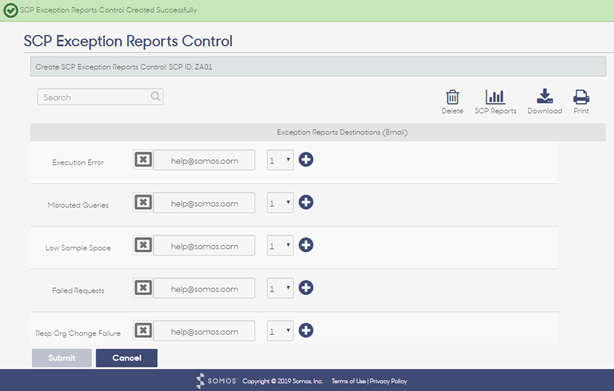614x391 pixels.
Task: Click the Low Sample Space label
Action: [x=78, y=248]
